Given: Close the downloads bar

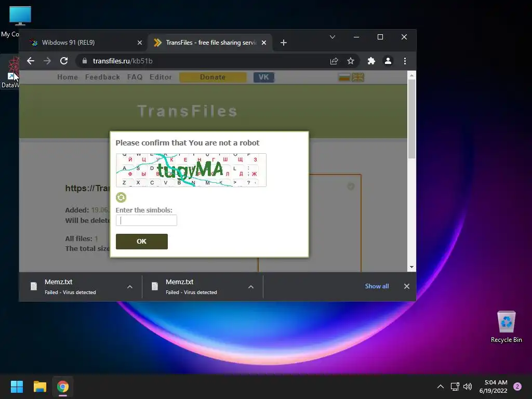Looking at the screenshot, I should click(x=406, y=286).
